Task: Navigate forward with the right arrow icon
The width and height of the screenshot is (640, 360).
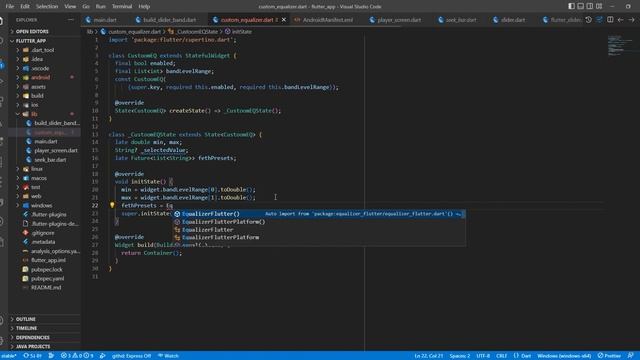Action: pos(631,20)
